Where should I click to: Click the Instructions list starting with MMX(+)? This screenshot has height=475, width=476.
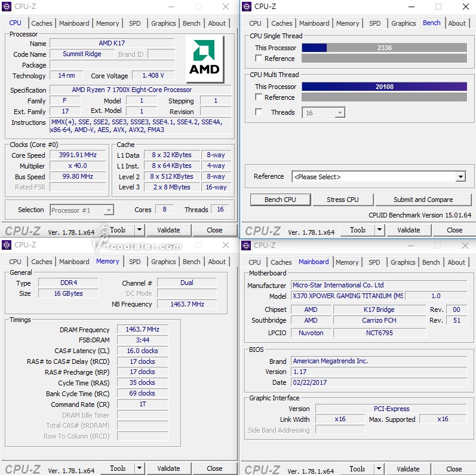click(x=140, y=126)
